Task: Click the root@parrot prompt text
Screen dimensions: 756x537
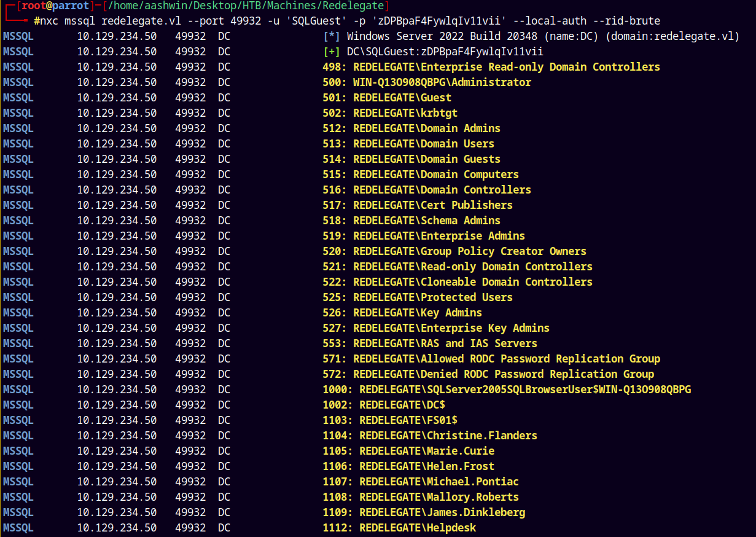Action: point(56,6)
